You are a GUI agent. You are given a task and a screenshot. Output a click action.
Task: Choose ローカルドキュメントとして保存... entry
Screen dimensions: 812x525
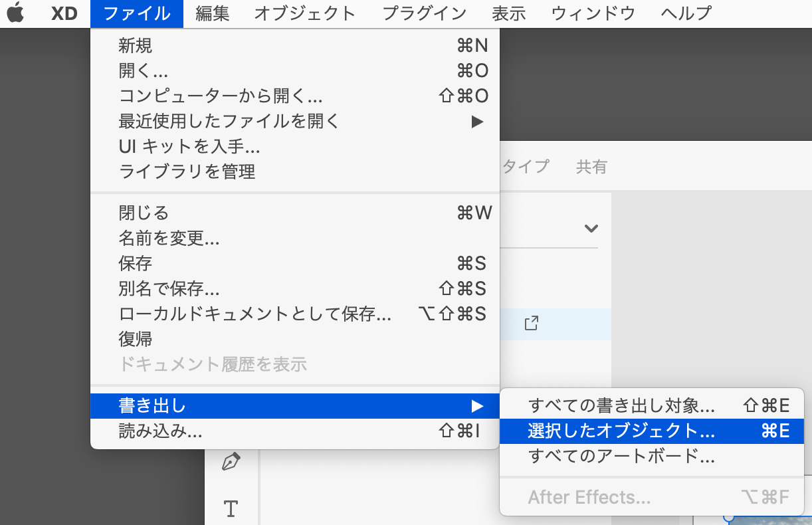pyautogui.click(x=294, y=314)
